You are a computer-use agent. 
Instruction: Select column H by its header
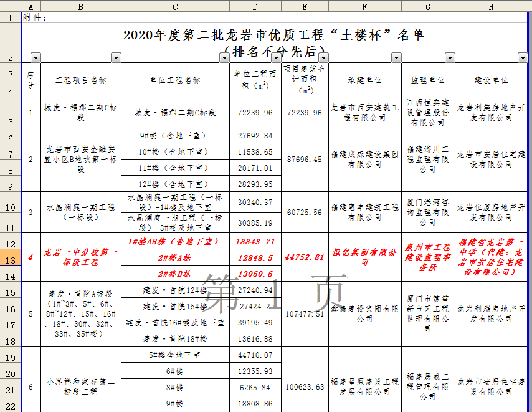pyautogui.click(x=492, y=6)
